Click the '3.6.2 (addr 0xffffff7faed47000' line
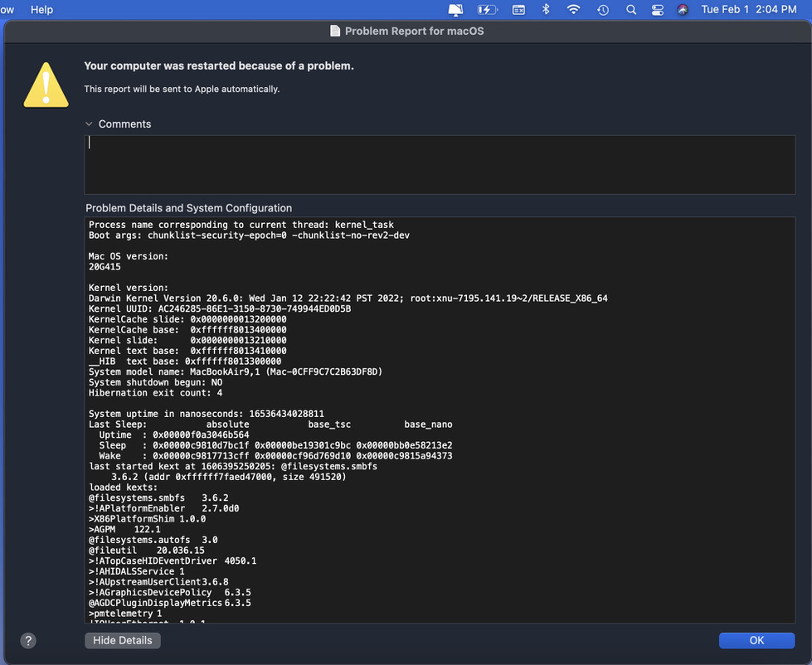The height and width of the screenshot is (665, 812). [228, 477]
